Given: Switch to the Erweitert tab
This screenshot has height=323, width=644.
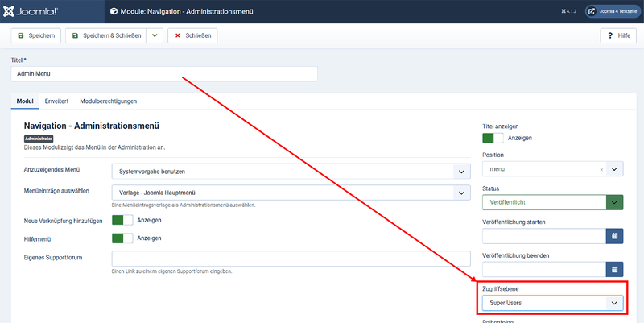Looking at the screenshot, I should (x=56, y=101).
